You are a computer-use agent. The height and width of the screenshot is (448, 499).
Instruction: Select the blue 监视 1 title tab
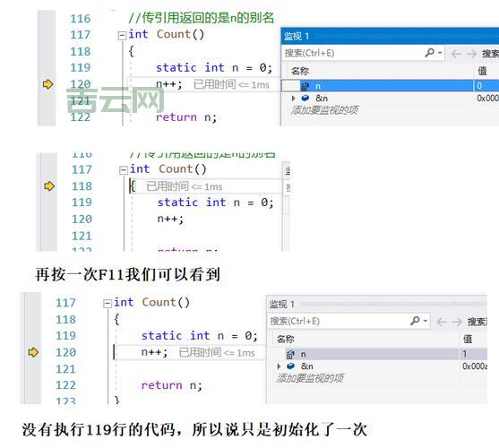coord(297,36)
